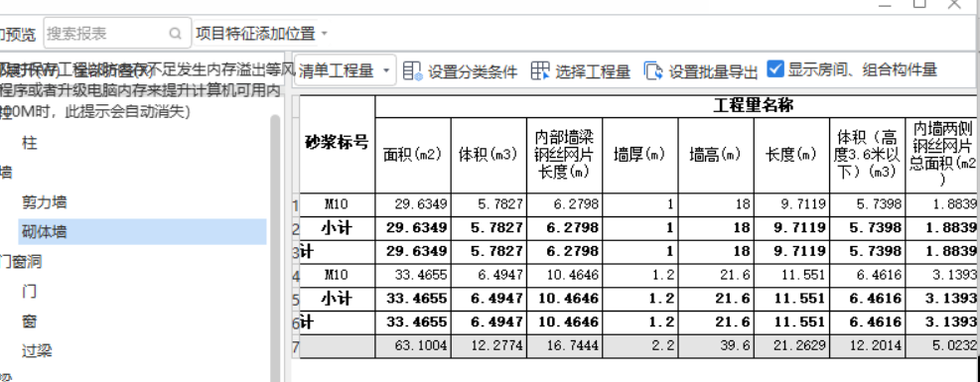Click the 墙高(m) column header
This screenshot has width=980, height=382.
716,156
